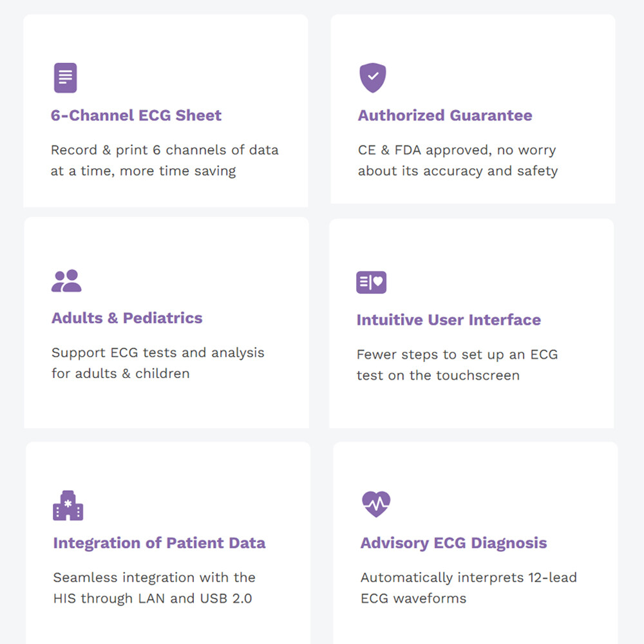Click the hospital building icon
The width and height of the screenshot is (644, 644).
68,506
